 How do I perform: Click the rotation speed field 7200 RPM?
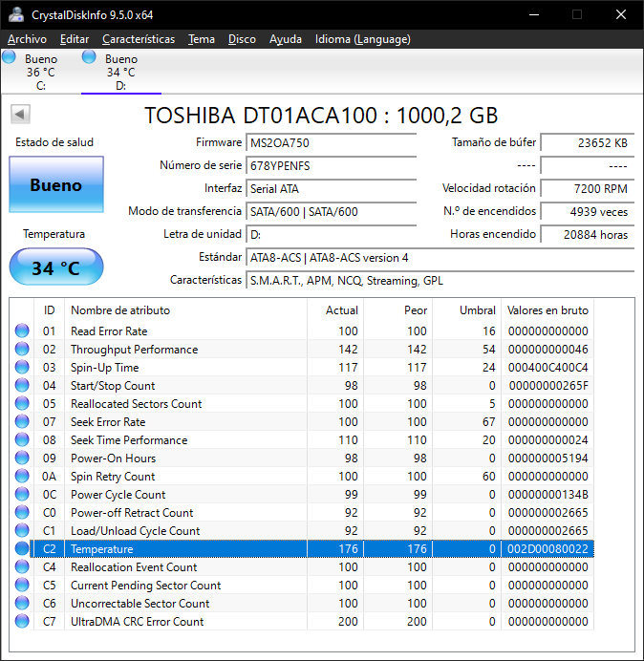tap(587, 188)
